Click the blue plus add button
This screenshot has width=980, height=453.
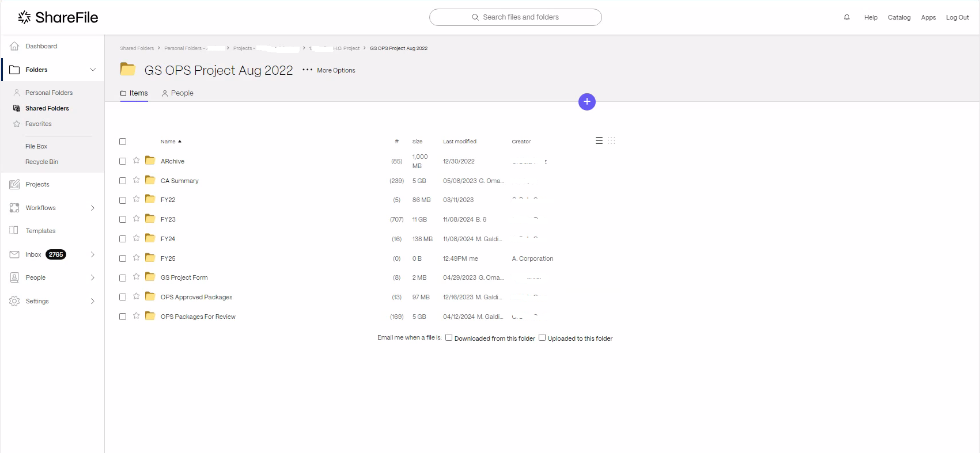587,102
